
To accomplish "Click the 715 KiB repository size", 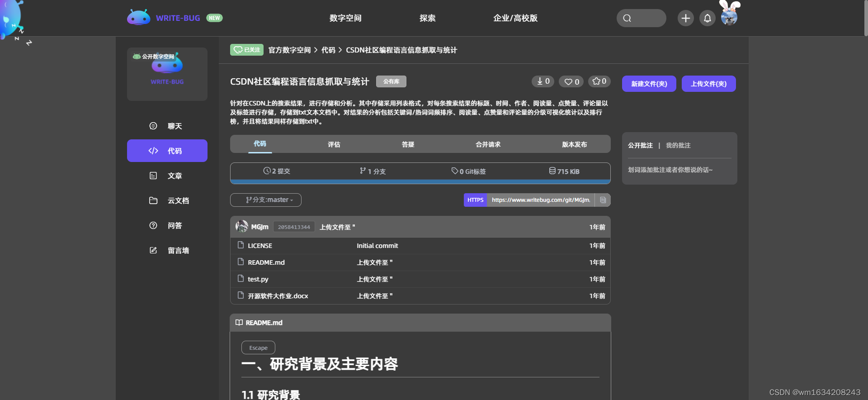I will click(564, 171).
